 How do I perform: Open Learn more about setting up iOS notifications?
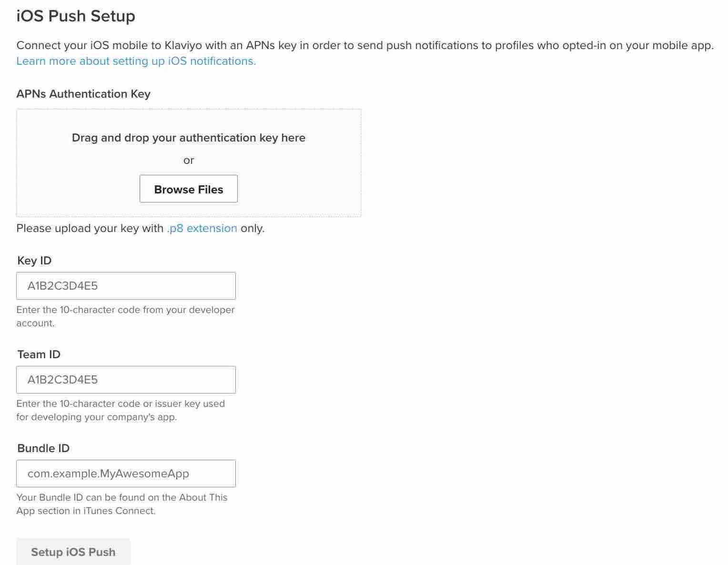pyautogui.click(x=136, y=61)
